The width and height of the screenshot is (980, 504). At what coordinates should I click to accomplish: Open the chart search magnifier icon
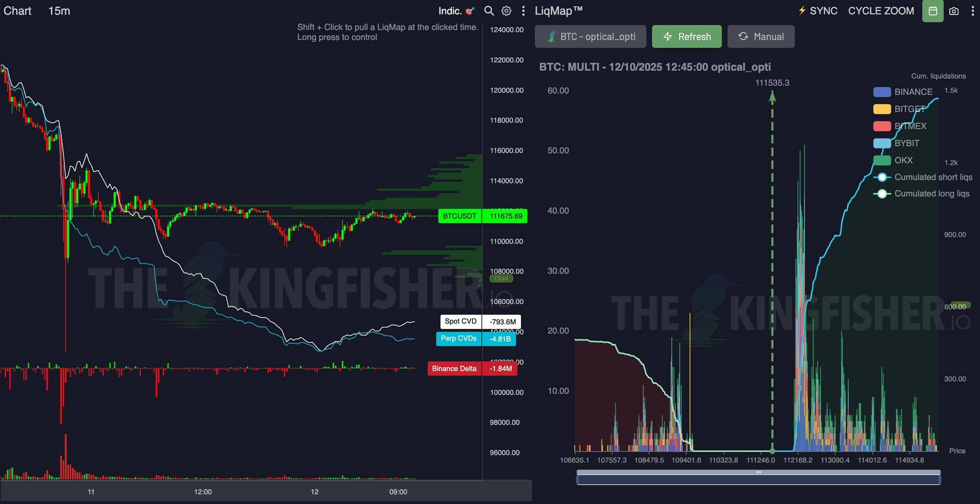(x=489, y=11)
